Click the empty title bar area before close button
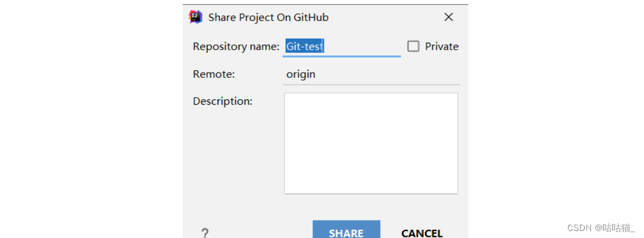This screenshot has width=644, height=238. [385, 17]
